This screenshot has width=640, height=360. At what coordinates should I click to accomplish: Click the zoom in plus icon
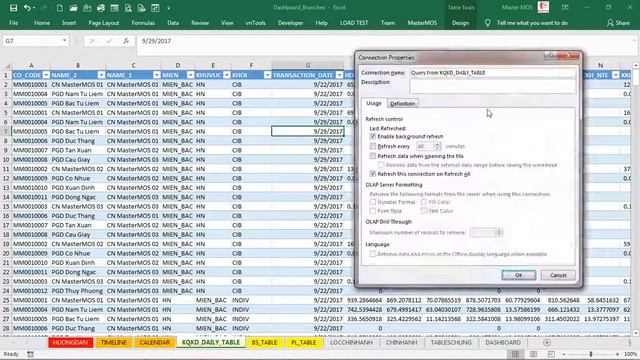click(x=618, y=354)
